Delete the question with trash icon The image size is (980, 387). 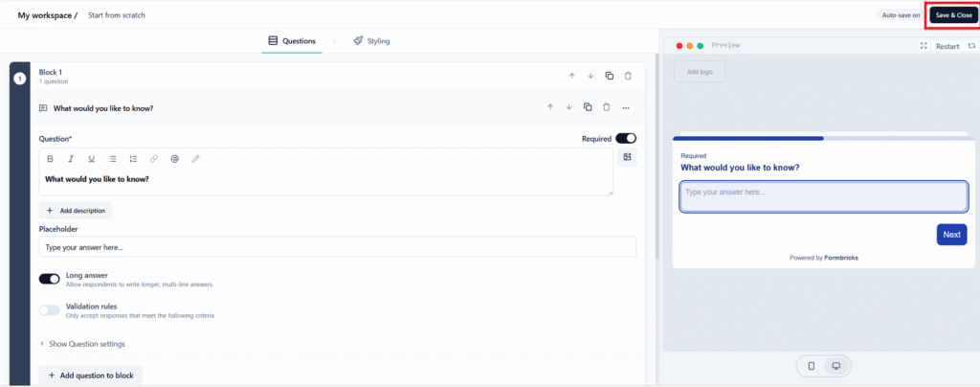[606, 107]
